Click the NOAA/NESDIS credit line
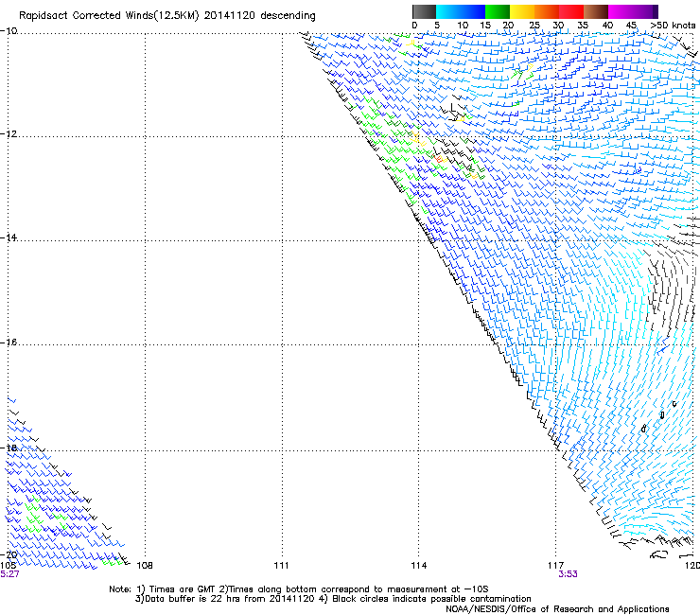Viewport: 700px width, 615px height. click(x=557, y=609)
